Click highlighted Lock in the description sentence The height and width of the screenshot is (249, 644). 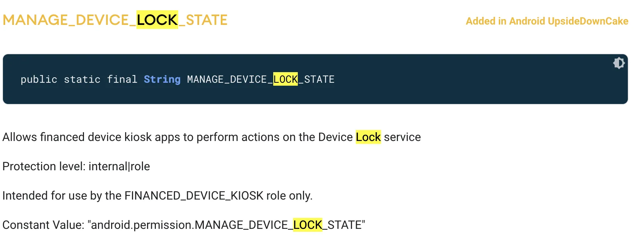coord(368,137)
